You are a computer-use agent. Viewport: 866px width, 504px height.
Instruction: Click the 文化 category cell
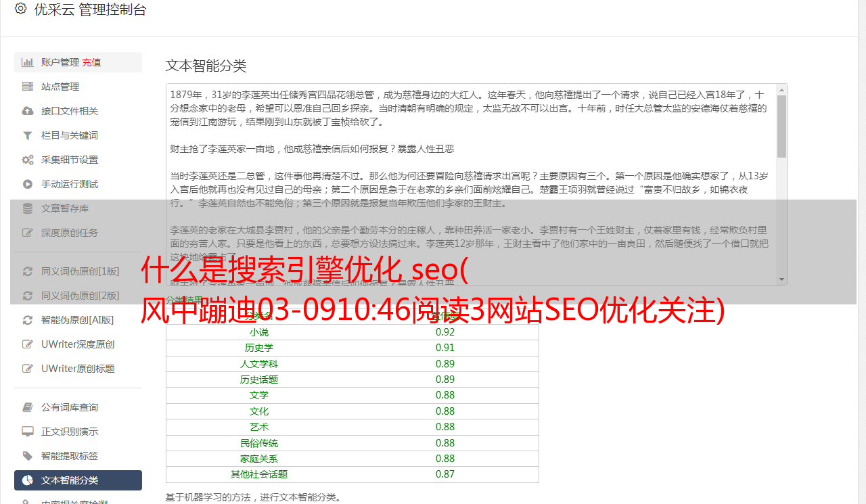pyautogui.click(x=258, y=411)
